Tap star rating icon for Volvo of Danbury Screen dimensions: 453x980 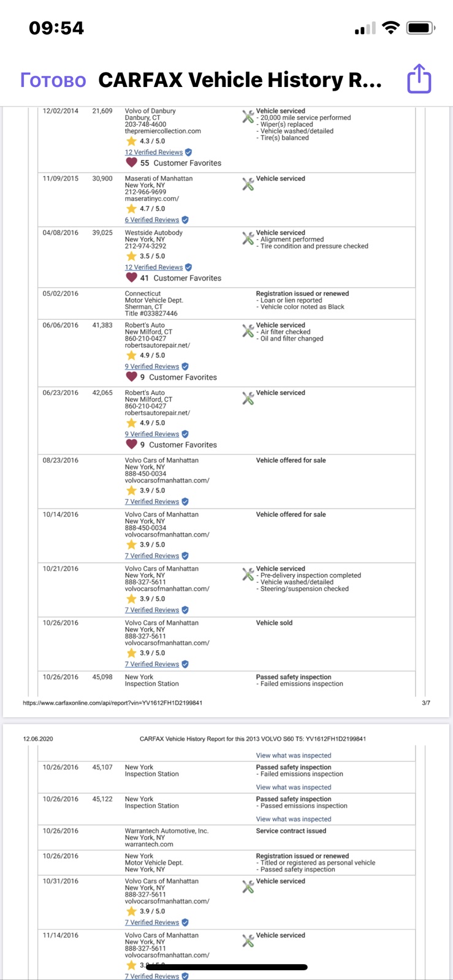click(131, 141)
